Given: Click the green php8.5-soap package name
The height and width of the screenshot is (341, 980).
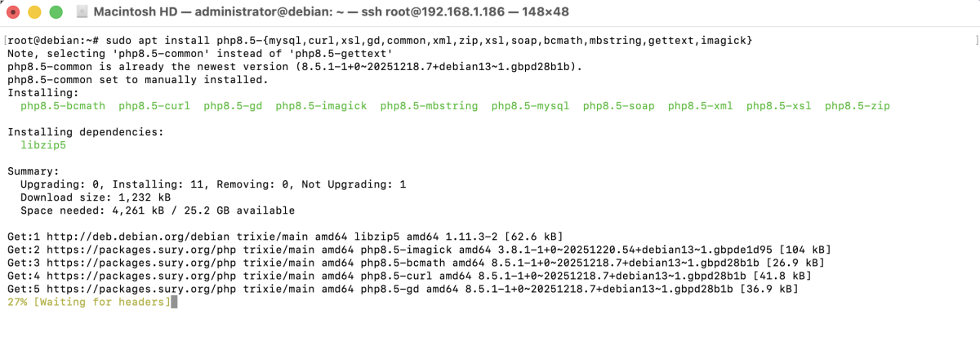Looking at the screenshot, I should coord(618,106).
